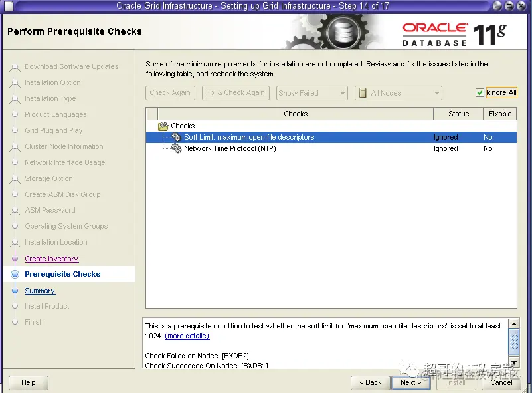Click the Next button
This screenshot has height=393, width=532.
point(411,382)
